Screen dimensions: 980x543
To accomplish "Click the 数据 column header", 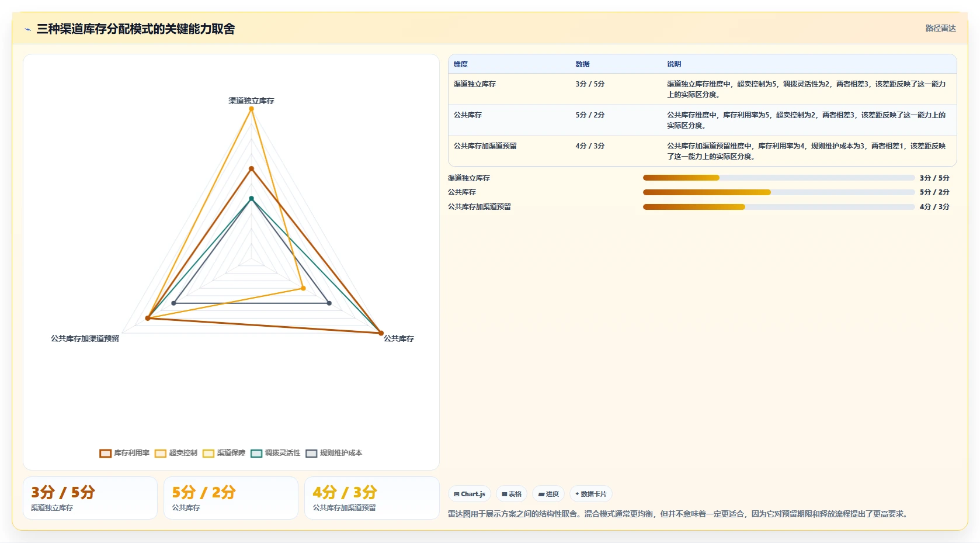I will (x=582, y=64).
